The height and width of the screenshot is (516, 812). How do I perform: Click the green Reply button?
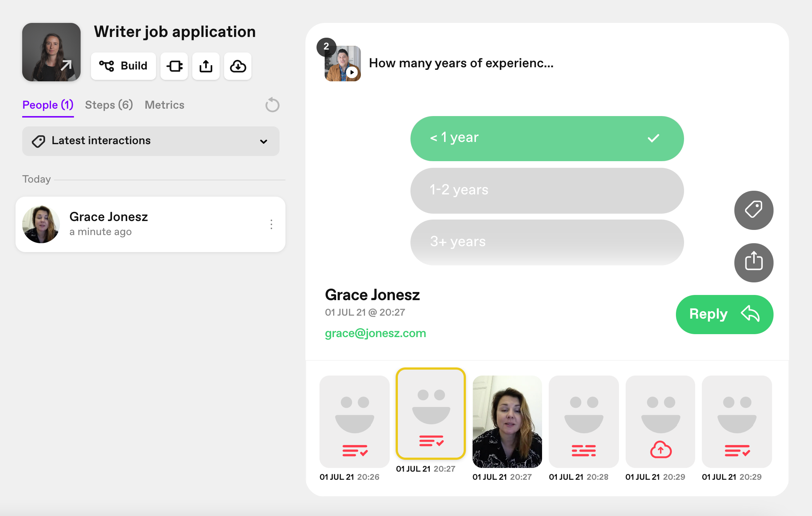pos(724,315)
